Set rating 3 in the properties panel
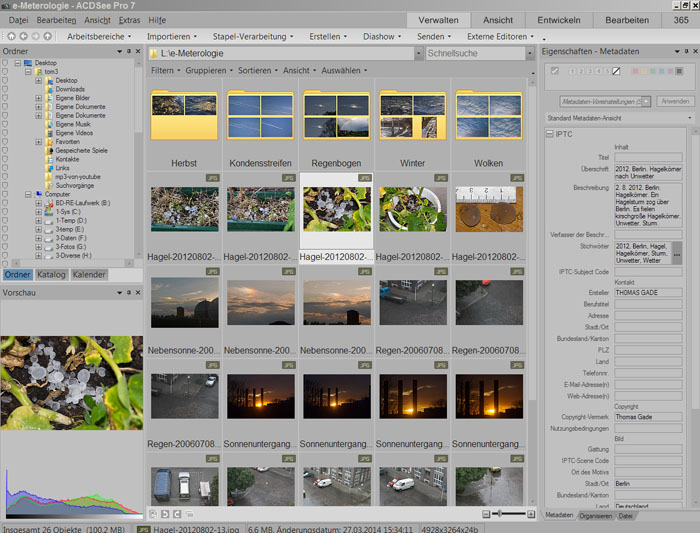700x533 pixels. (x=589, y=71)
